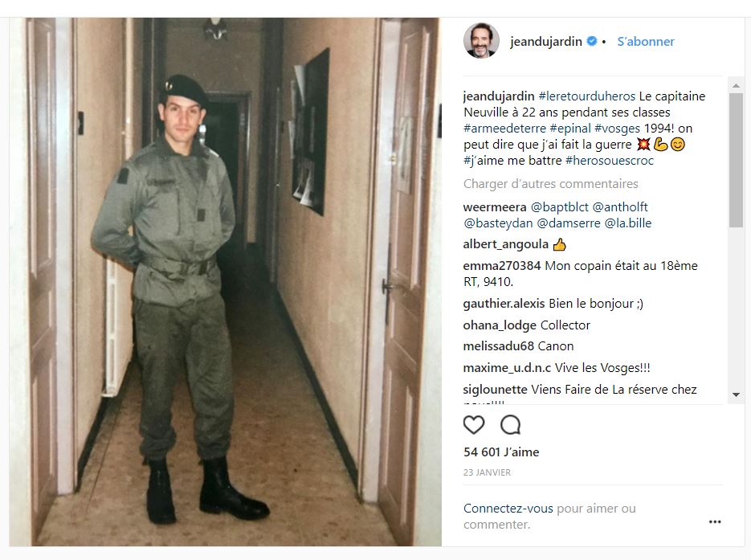
Task: Open the @la.bille mention
Action: point(628,223)
